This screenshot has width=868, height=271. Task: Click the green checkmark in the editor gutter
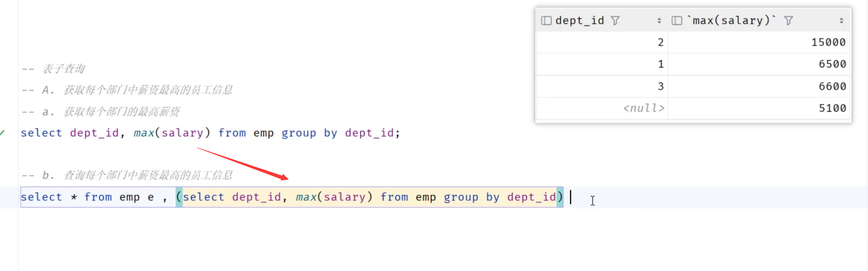[2, 133]
